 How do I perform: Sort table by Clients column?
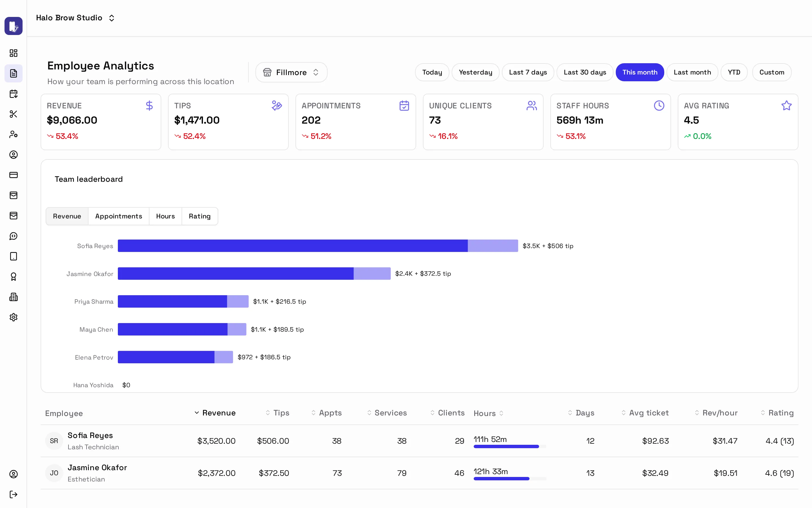pyautogui.click(x=447, y=413)
